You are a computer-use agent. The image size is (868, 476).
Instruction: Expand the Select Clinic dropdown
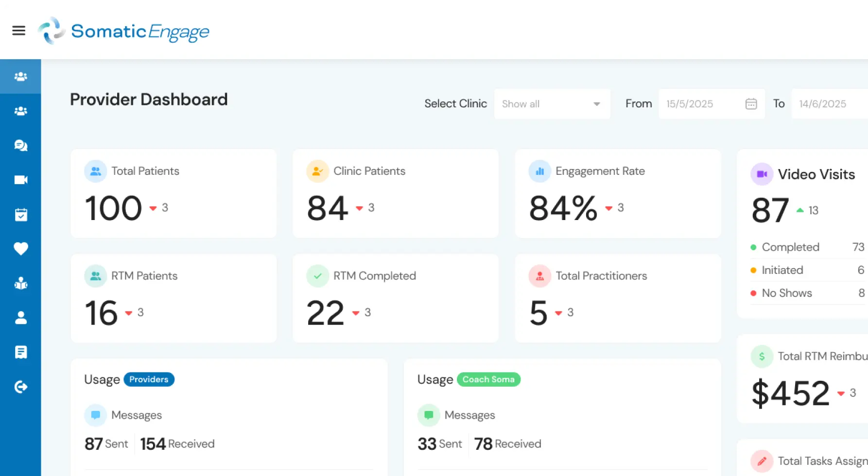(552, 104)
